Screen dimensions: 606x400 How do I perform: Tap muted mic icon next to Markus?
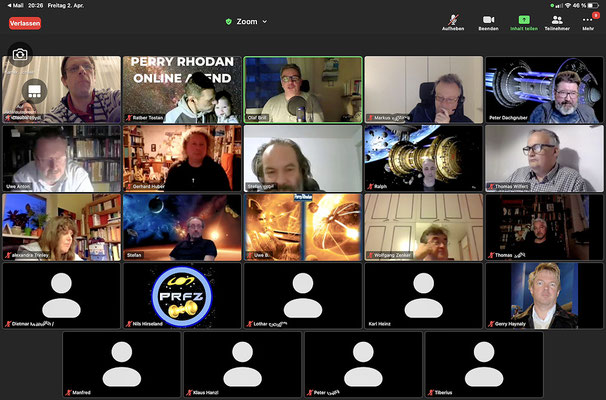370,118
